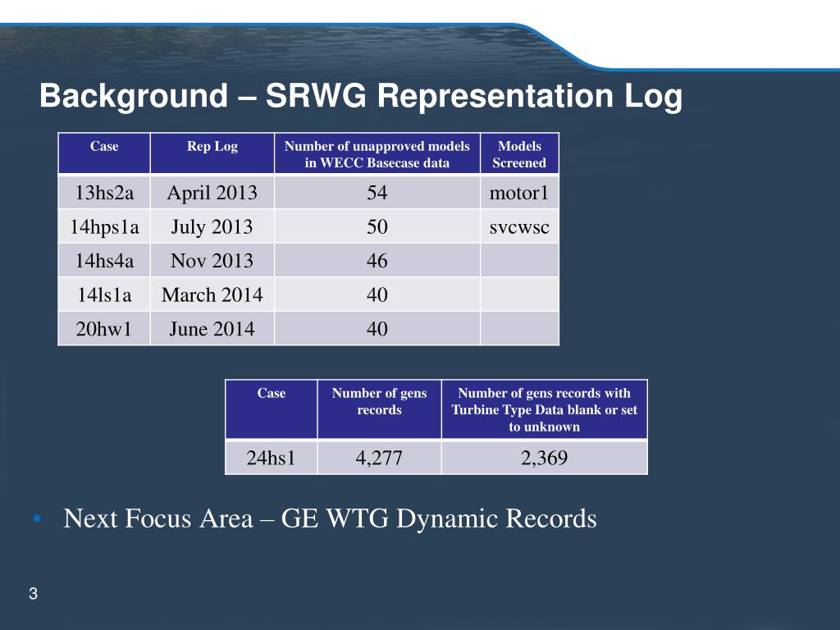Select the 'motor1' cell
This screenshot has height=630, width=840.
(x=519, y=192)
